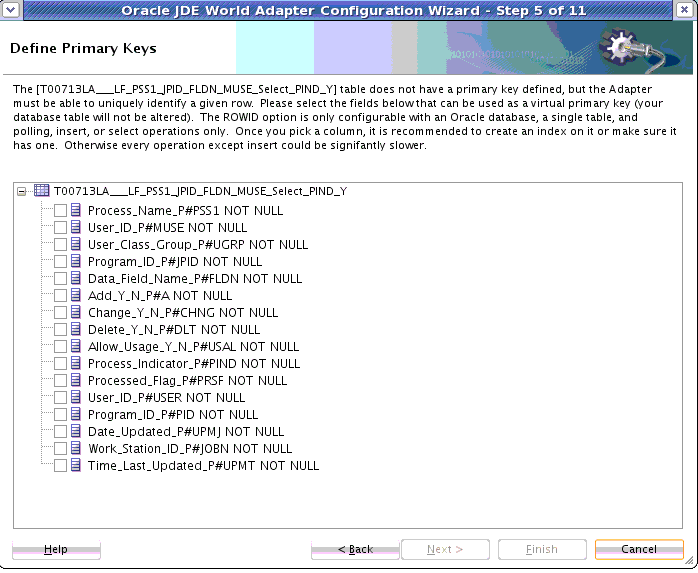Select 'Add_Y_N_P#A NOT NULL' text

[x=160, y=296]
